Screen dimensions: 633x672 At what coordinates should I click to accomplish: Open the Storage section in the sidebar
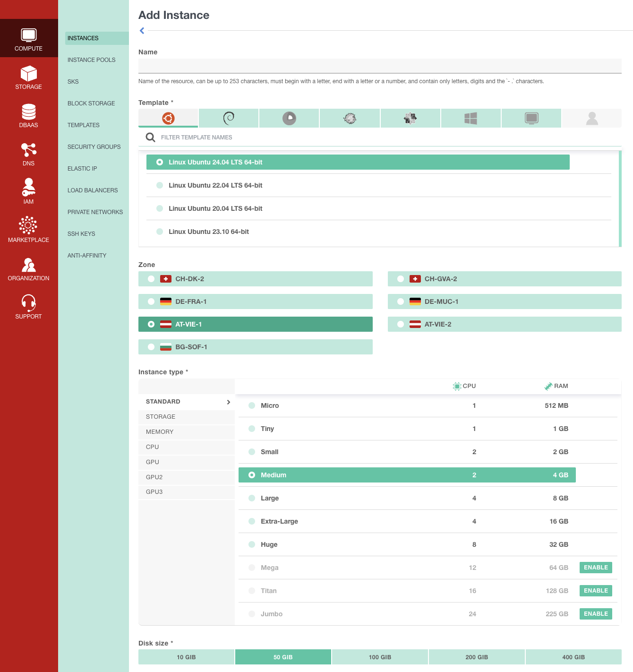tap(28, 77)
